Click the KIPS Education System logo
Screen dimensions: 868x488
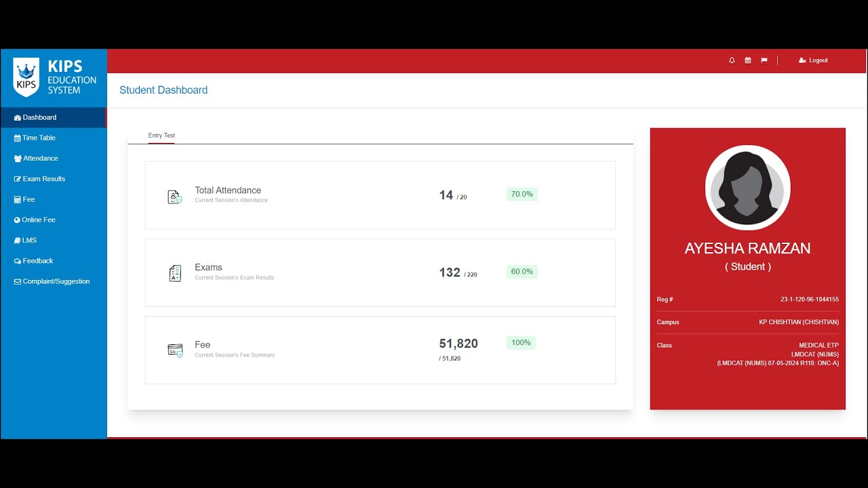click(54, 77)
